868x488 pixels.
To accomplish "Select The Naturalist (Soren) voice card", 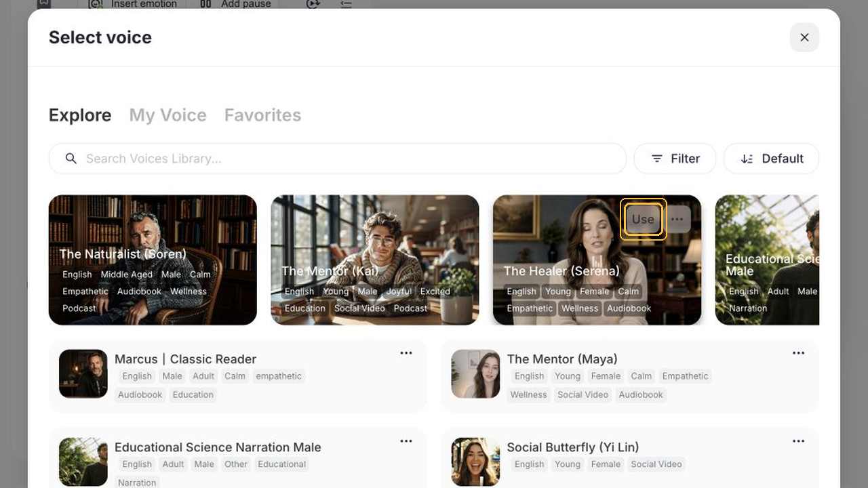I will pos(153,260).
